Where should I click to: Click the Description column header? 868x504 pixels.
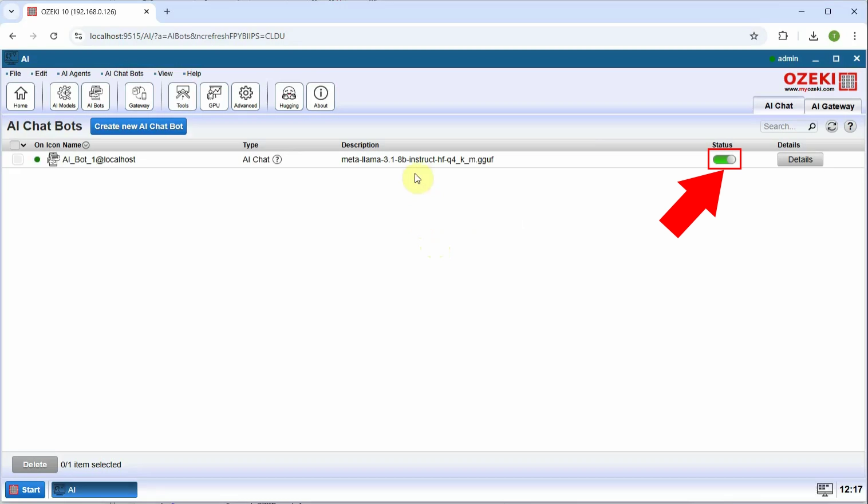pos(360,145)
